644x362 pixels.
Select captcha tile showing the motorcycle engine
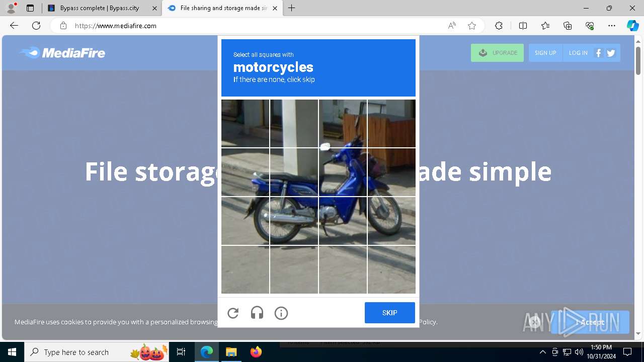[343, 221]
